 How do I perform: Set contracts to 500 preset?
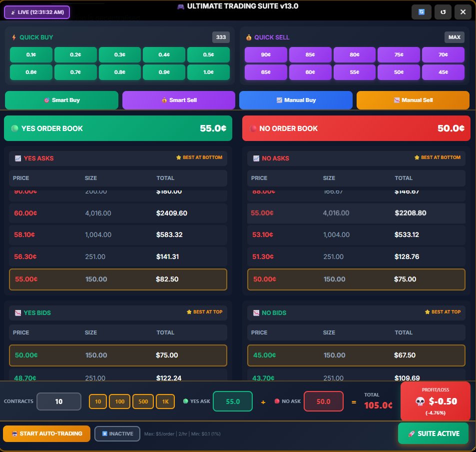click(143, 401)
